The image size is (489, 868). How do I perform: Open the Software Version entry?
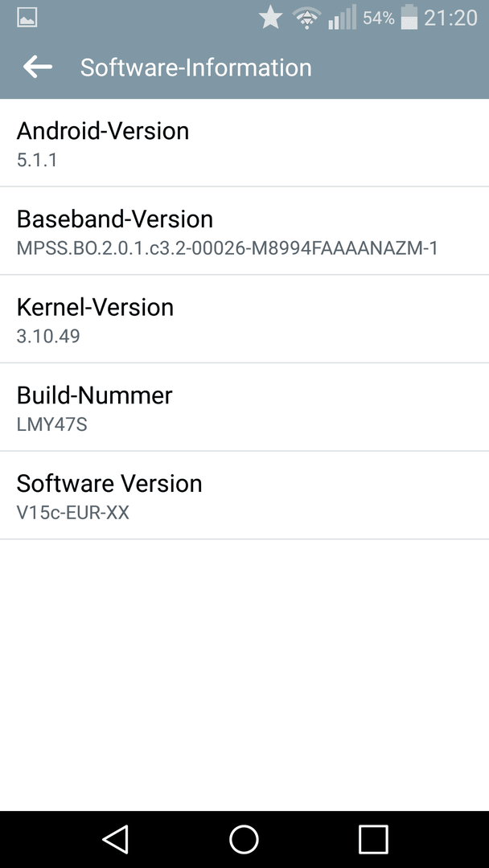[x=244, y=495]
